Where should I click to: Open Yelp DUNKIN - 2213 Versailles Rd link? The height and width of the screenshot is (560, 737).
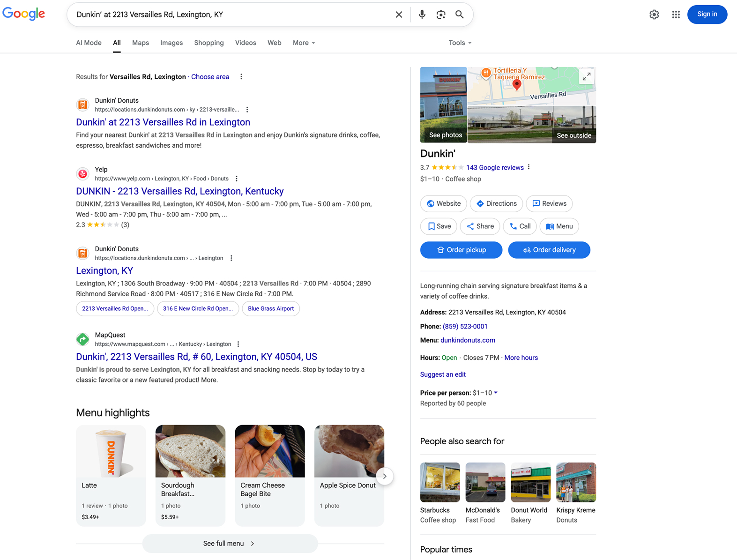[180, 191]
